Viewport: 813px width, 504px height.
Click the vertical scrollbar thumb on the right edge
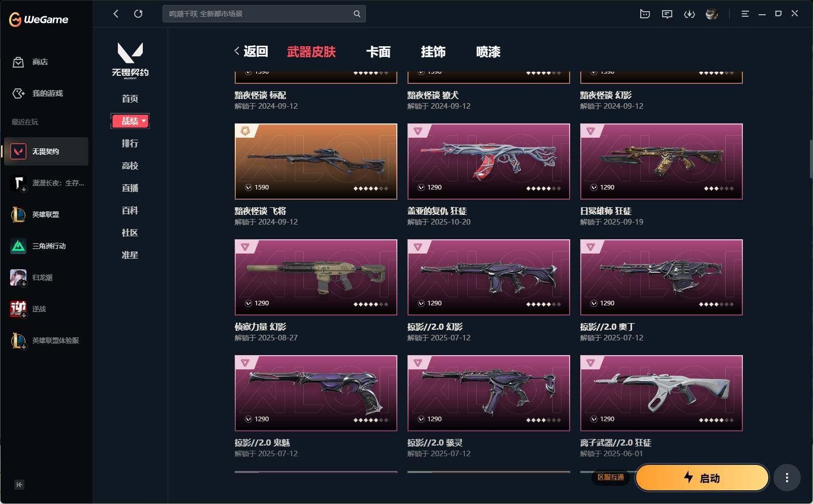(811, 159)
